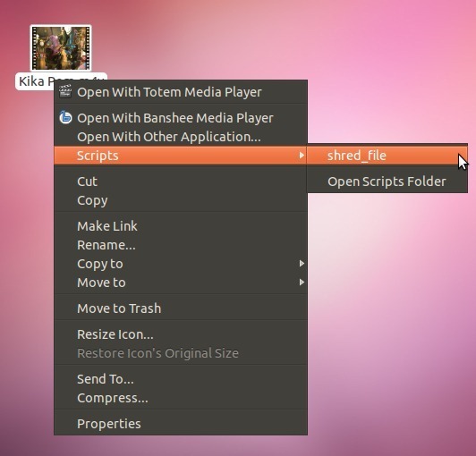Expand the Copy to submenu arrow

point(302,264)
